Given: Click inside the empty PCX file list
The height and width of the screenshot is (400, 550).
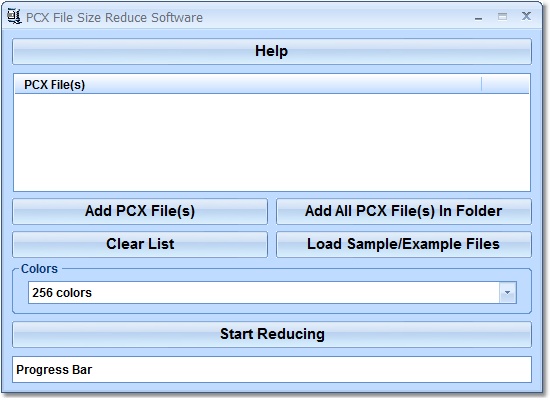Looking at the screenshot, I should tap(272, 142).
